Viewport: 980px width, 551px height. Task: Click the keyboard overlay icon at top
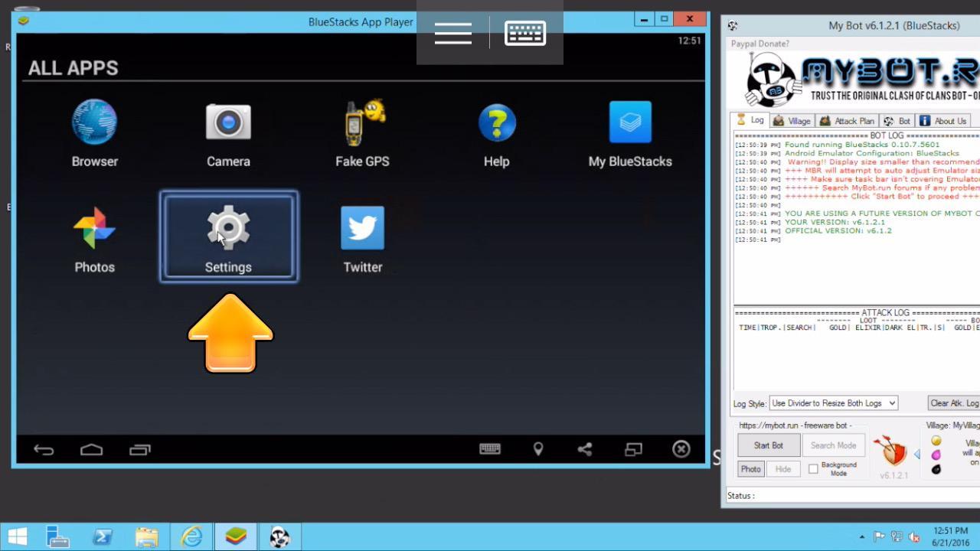pos(525,33)
